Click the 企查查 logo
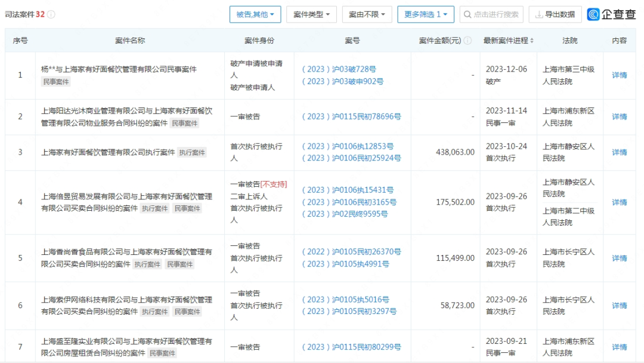This screenshot has width=644, height=363. coord(611,14)
